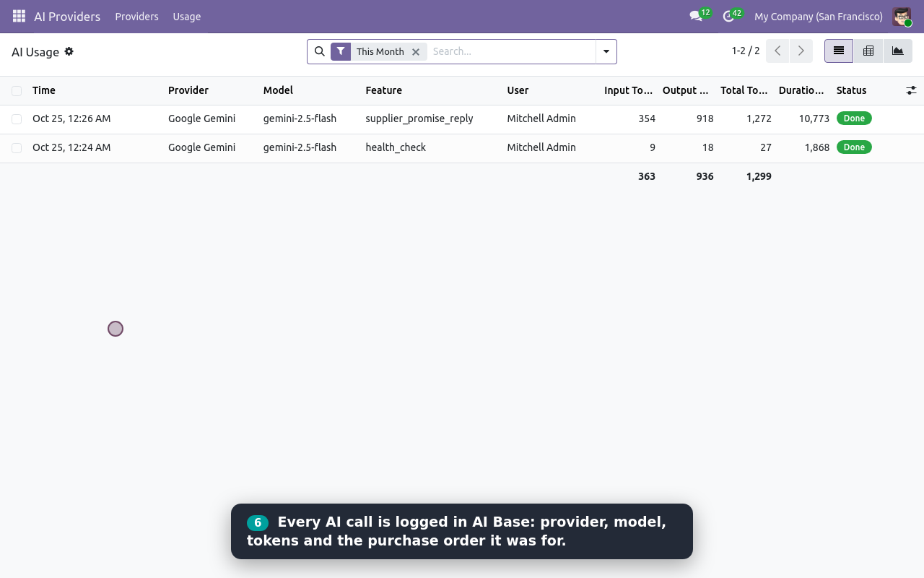
Task: Click the 10,773 duration value
Action: 814,118
